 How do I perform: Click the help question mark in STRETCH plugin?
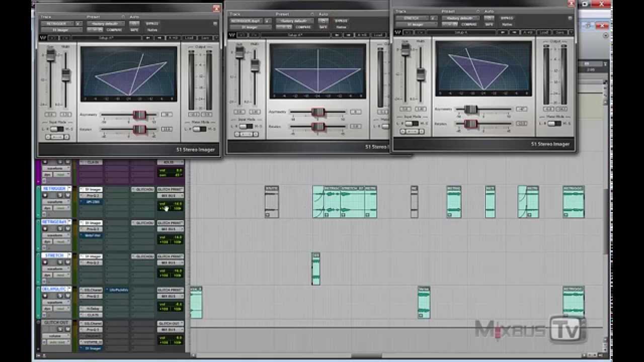tap(572, 32)
